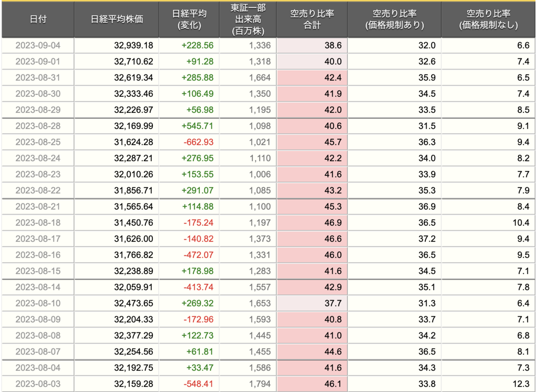Click the +545.71 change value

click(198, 126)
